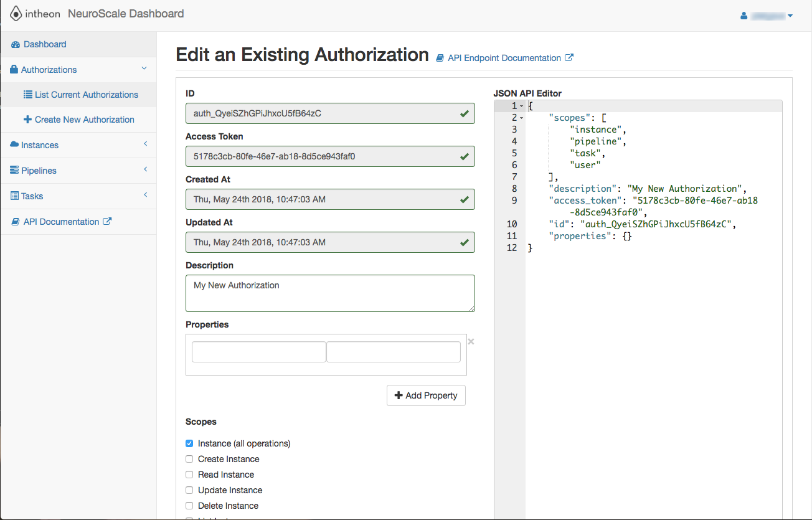Screen dimensions: 812x520
Task: Open the user account dropdown caret
Action: click(790, 16)
